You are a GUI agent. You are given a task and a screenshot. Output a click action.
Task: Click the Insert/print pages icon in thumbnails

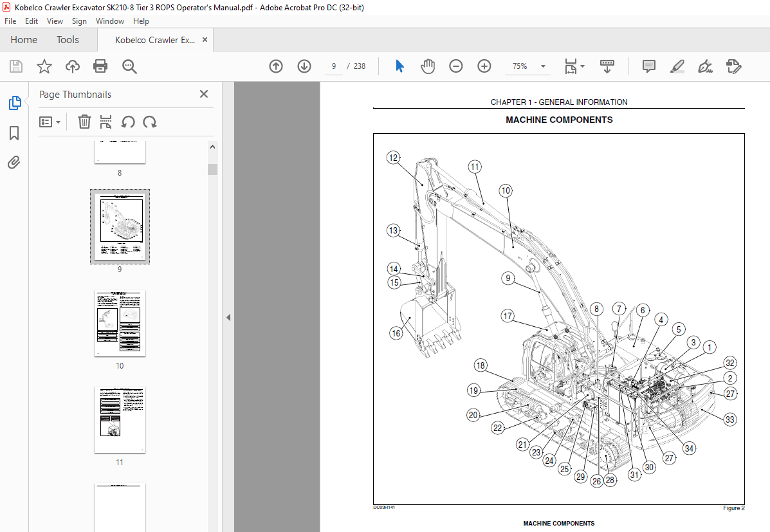pyautogui.click(x=105, y=122)
